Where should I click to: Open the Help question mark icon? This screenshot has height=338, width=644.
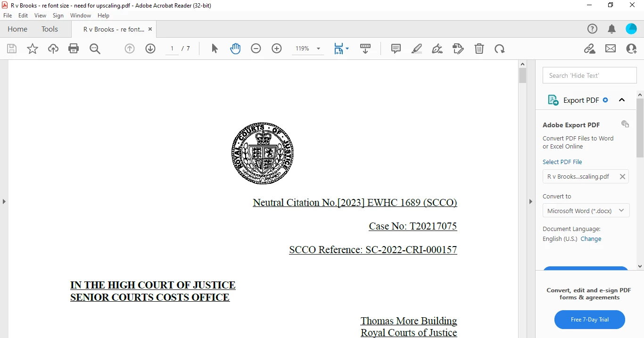pyautogui.click(x=592, y=29)
